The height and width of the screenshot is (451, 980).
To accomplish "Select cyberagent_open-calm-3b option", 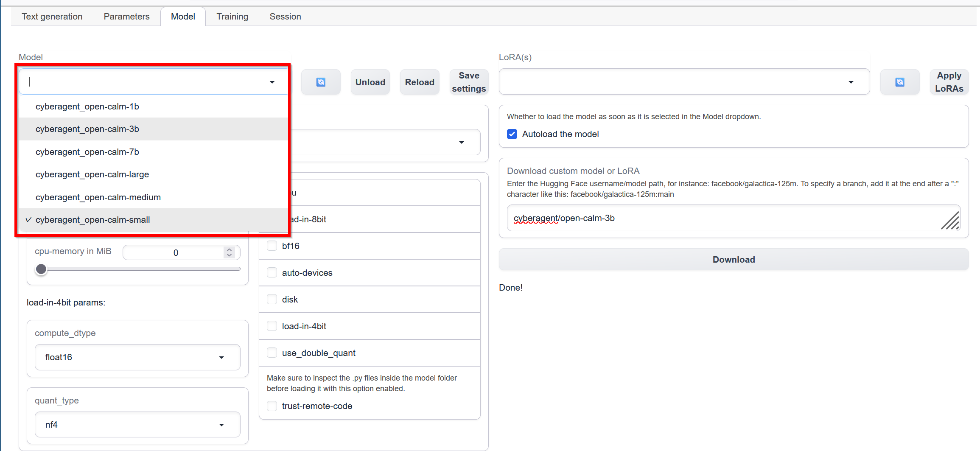I will pos(154,129).
